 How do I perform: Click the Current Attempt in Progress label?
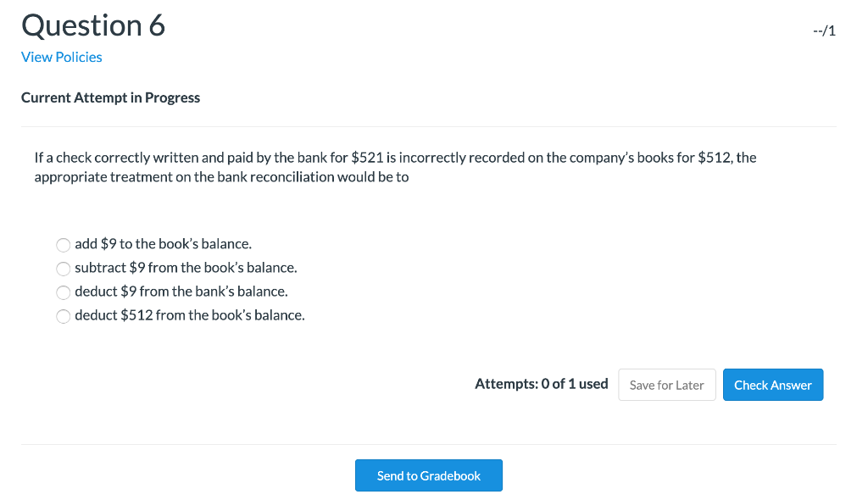click(110, 97)
